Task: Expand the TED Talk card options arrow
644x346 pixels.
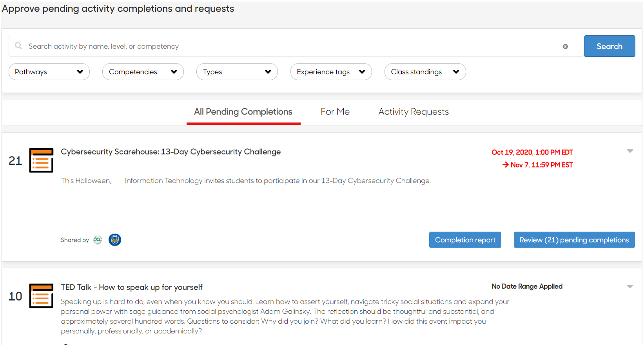Action: coord(630,286)
